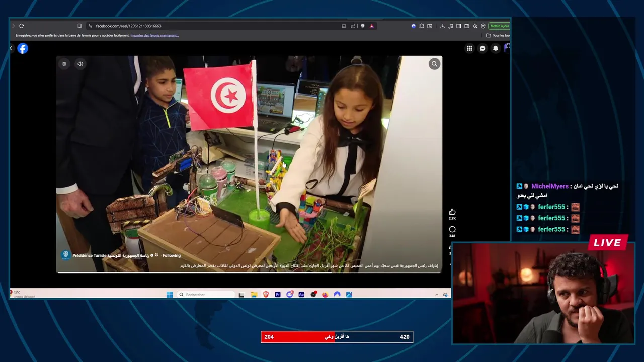This screenshot has width=644, height=362.
Task: Open Task View on the taskbar
Action: (242, 295)
